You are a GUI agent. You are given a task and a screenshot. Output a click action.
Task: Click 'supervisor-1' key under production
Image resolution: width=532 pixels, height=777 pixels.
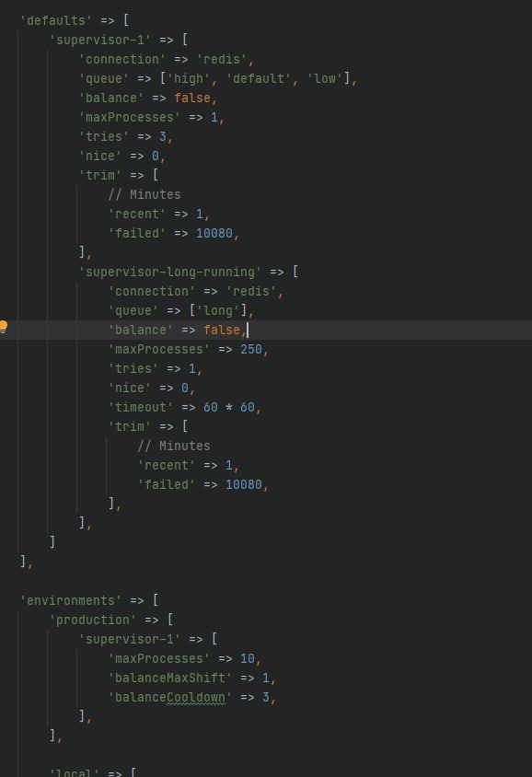tap(130, 639)
